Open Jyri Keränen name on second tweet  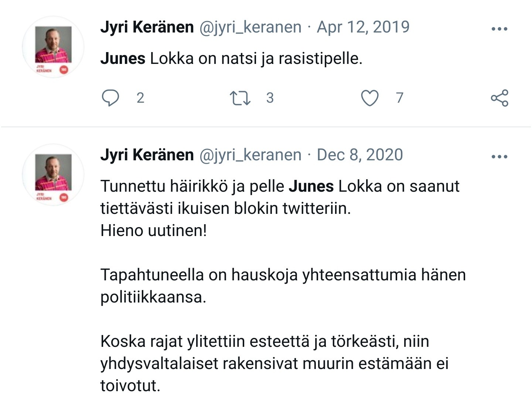pyautogui.click(x=147, y=155)
